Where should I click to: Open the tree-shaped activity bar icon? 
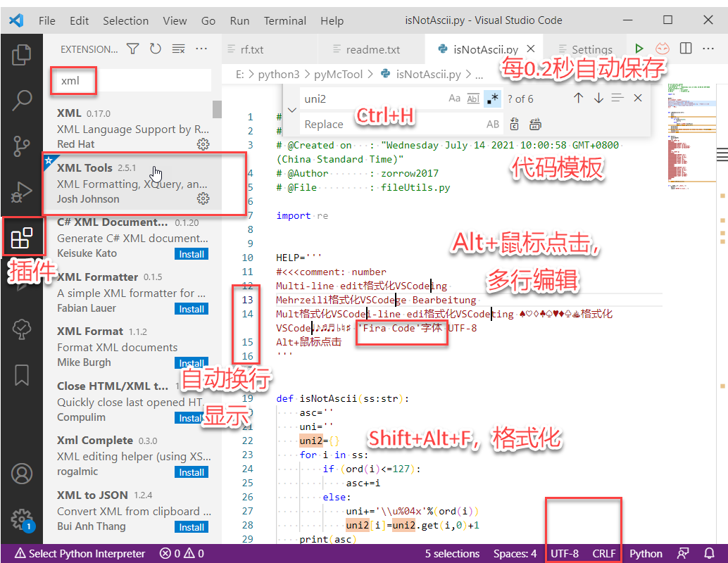[x=21, y=329]
